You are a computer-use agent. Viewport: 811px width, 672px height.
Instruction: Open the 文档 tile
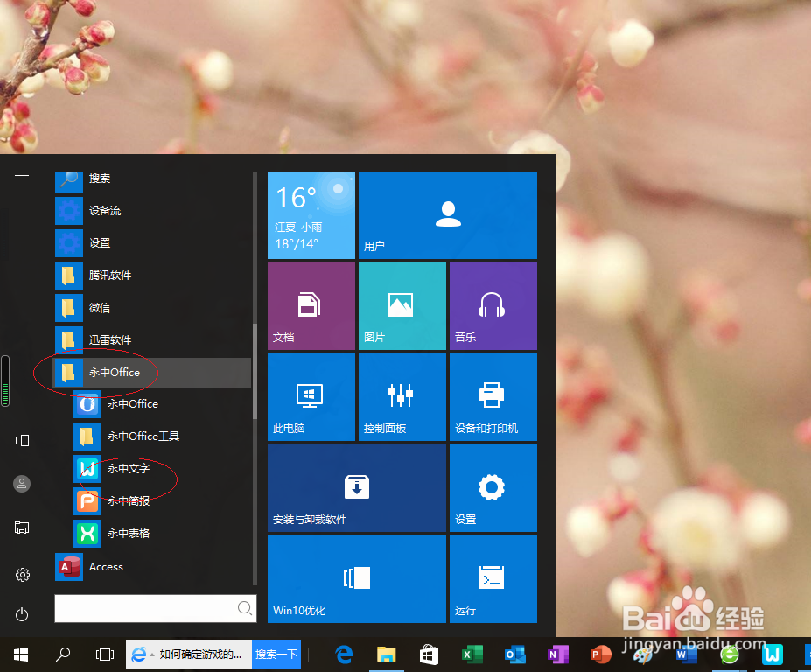coord(311,306)
